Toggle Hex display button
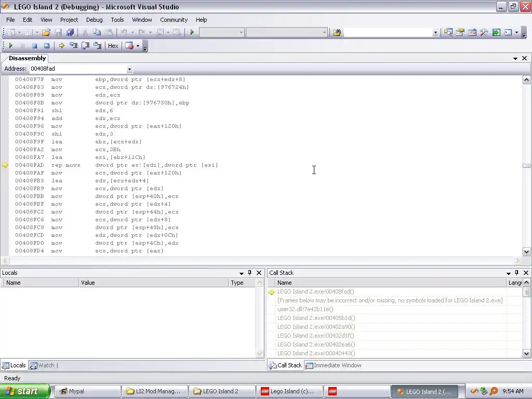 tap(113, 46)
